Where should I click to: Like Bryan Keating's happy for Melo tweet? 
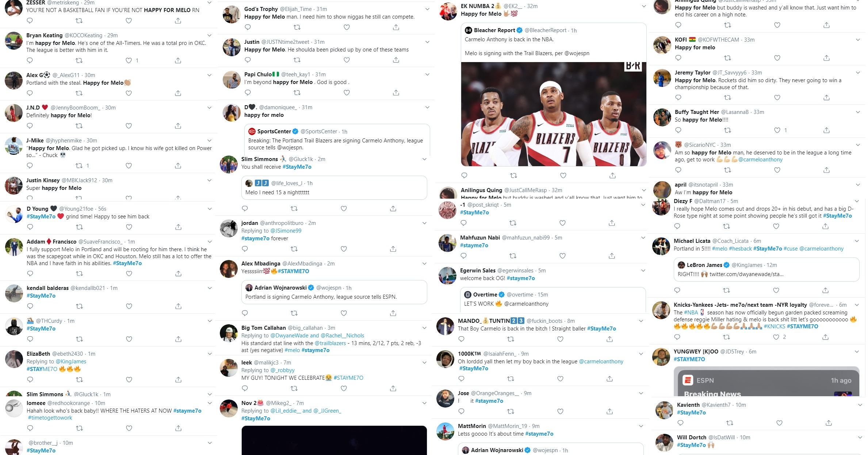pos(129,61)
